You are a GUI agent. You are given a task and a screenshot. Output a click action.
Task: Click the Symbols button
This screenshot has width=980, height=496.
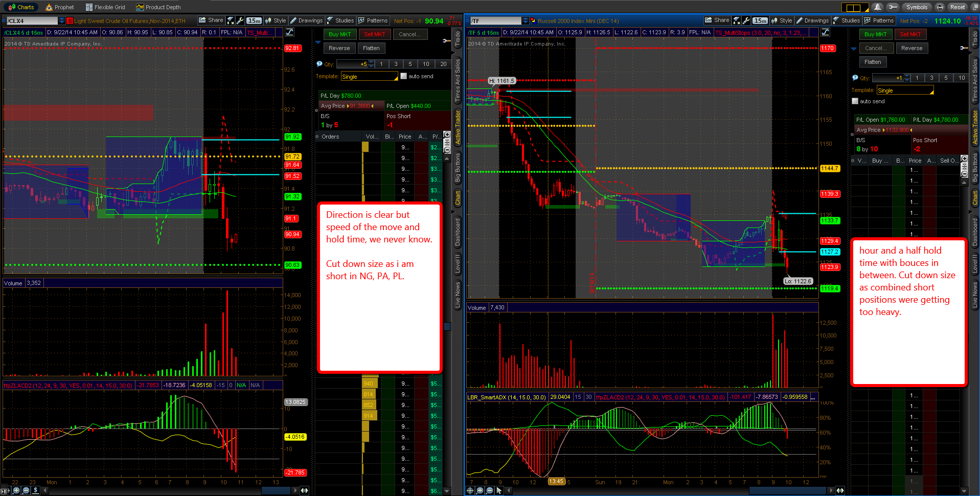click(x=917, y=7)
